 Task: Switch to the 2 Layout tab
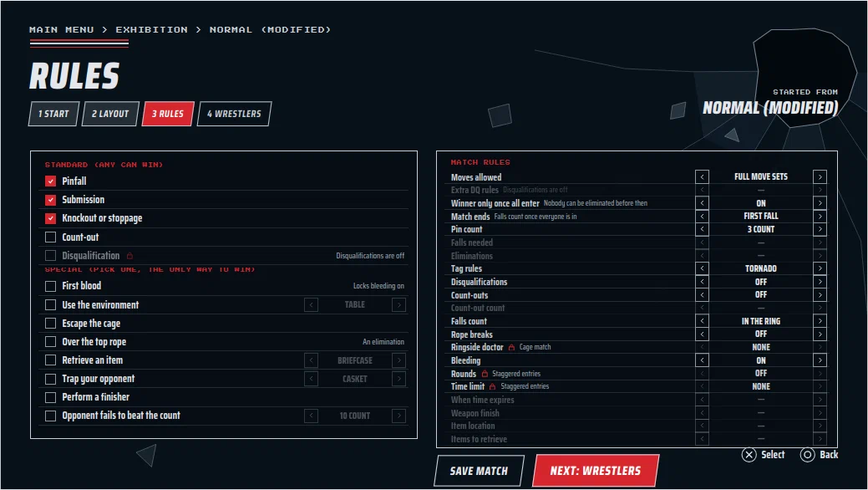point(110,114)
